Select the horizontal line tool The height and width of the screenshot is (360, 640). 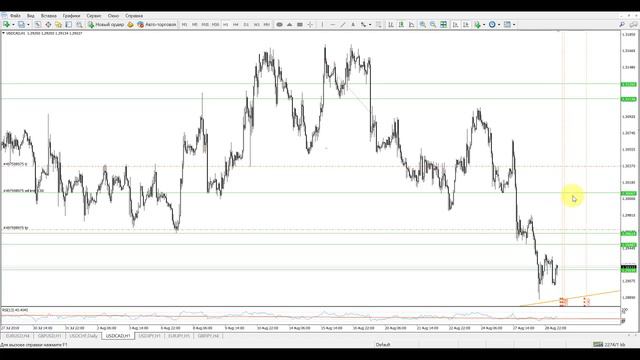pos(333,24)
